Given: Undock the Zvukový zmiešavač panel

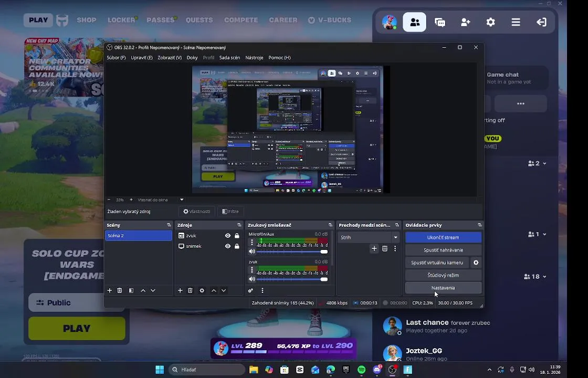Looking at the screenshot, I should [330, 225].
